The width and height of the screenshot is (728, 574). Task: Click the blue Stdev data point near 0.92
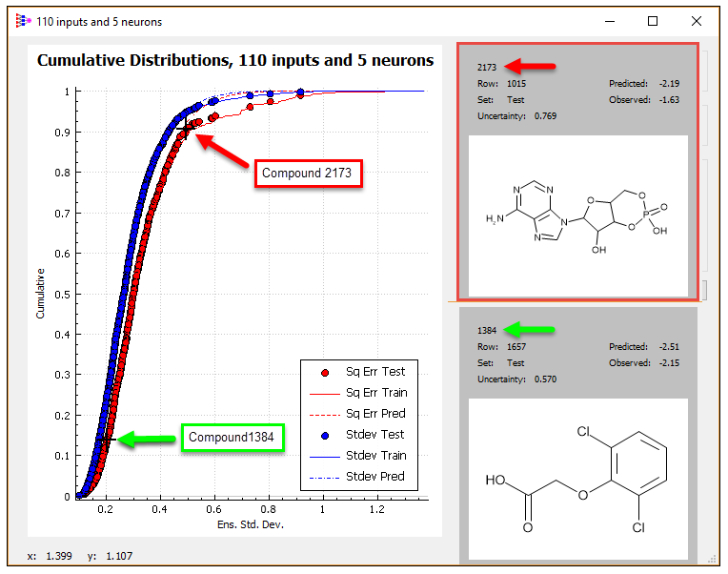click(x=300, y=92)
